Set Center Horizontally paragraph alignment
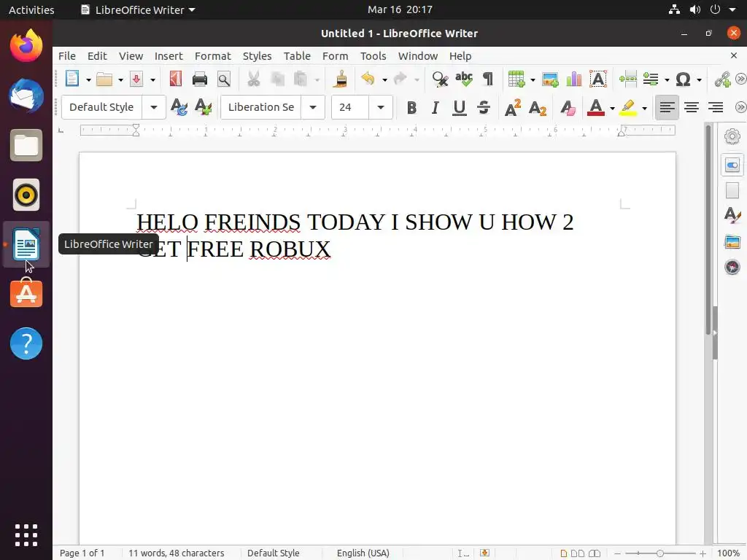Screen dimensions: 747x560 tap(692, 108)
